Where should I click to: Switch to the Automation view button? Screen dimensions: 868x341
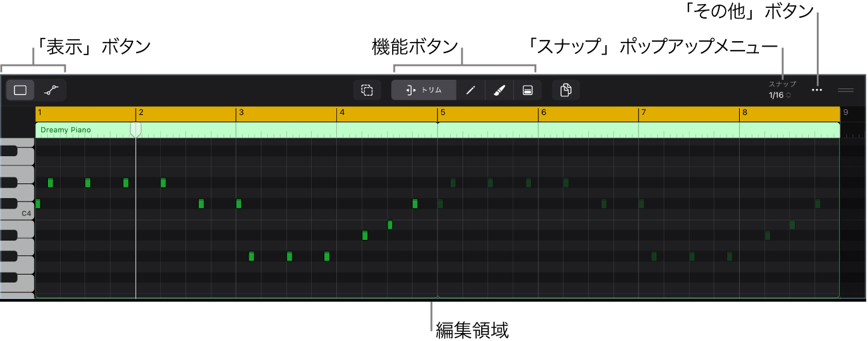[x=51, y=90]
